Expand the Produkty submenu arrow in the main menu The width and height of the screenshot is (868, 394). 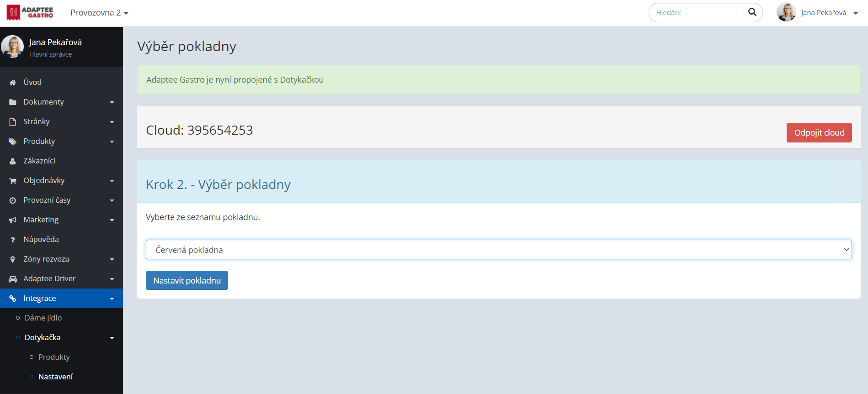(112, 142)
